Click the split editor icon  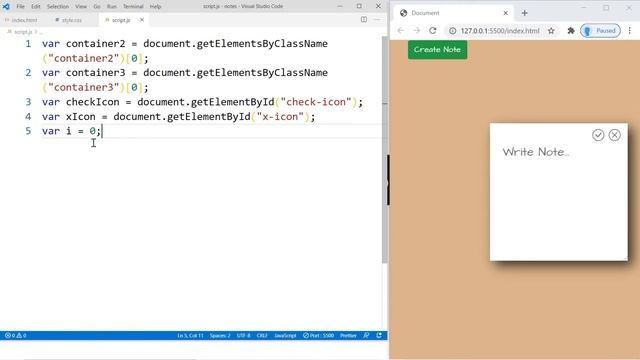(364, 20)
